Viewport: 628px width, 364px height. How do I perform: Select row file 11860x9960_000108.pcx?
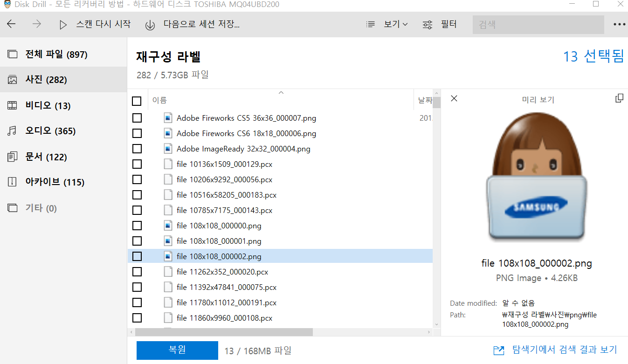(280, 318)
